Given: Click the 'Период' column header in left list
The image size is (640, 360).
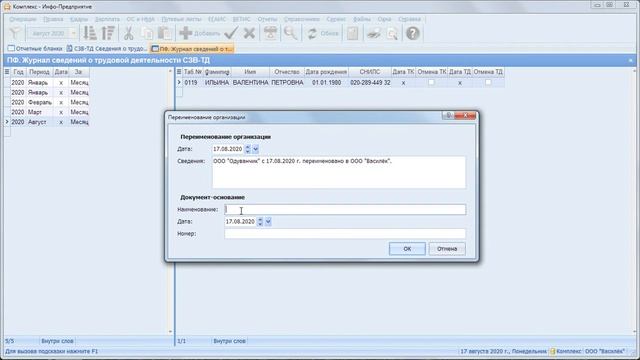Looking at the screenshot, I should [x=39, y=72].
